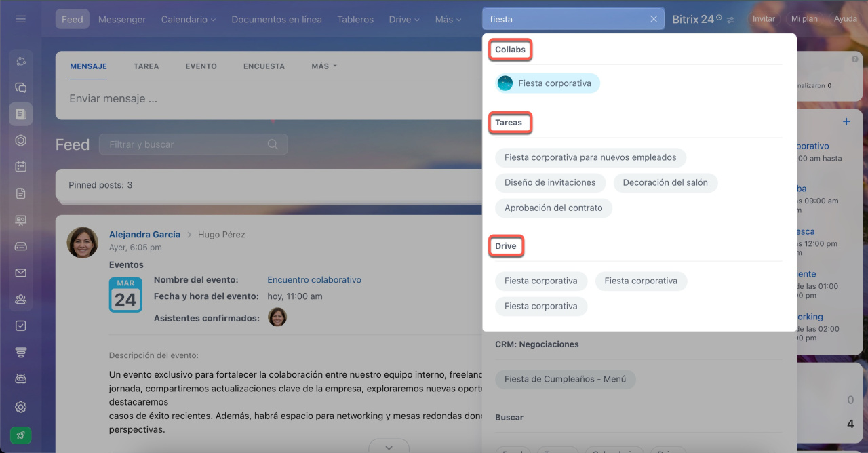Open the Decoración del salón task

(x=665, y=182)
